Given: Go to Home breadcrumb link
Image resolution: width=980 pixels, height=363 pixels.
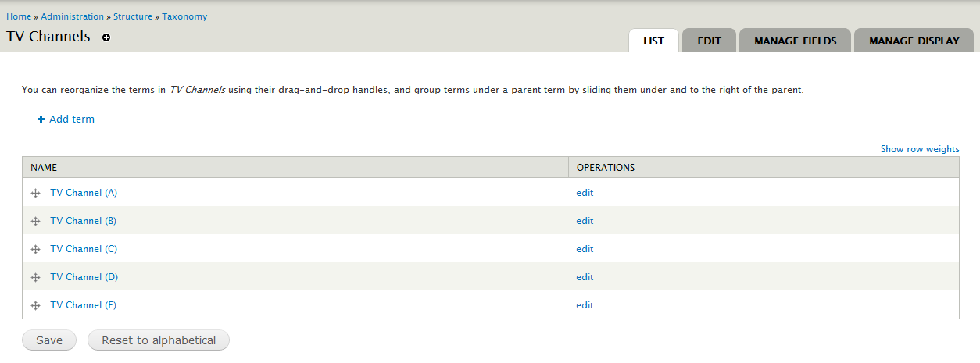Looking at the screenshot, I should coord(19,16).
